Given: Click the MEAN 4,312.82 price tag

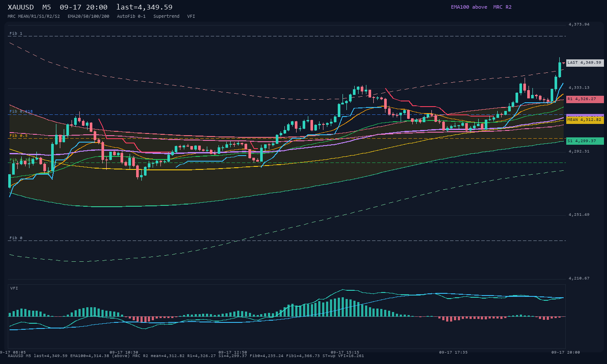Looking at the screenshot, I should tap(585, 120).
